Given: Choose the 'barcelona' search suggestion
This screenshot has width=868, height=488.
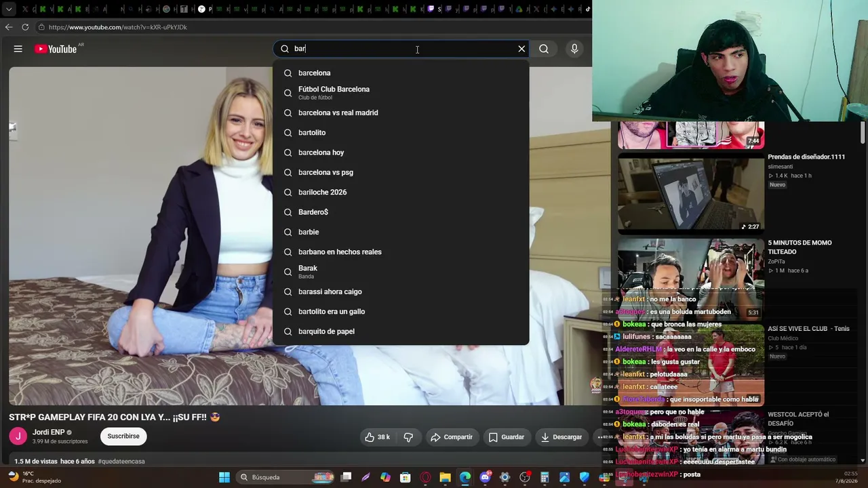Looking at the screenshot, I should coord(401,73).
